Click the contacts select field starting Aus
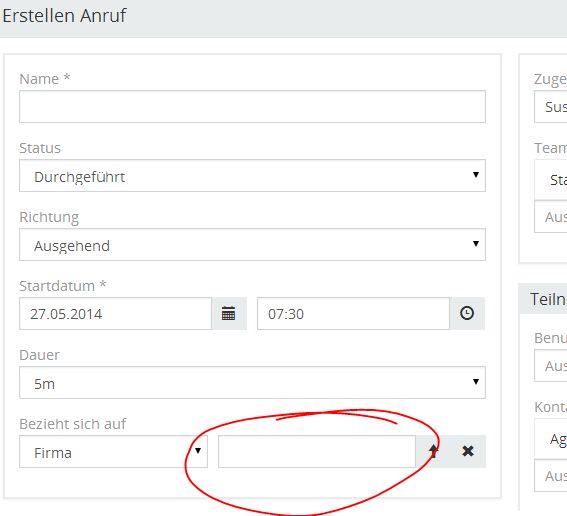This screenshot has width=567, height=516. (x=551, y=476)
